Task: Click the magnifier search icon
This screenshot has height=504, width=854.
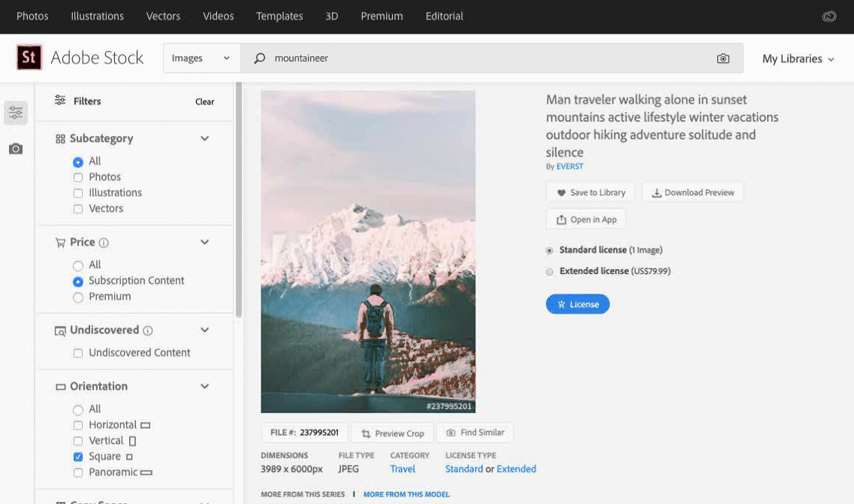Action: 260,58
